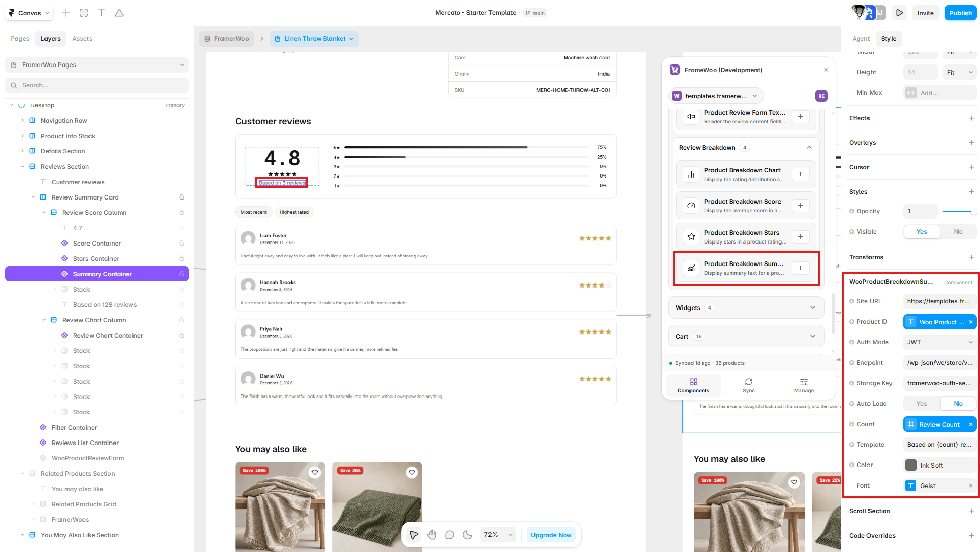Open the templates.framerw... site dropdown
The image size is (980, 552).
[716, 96]
